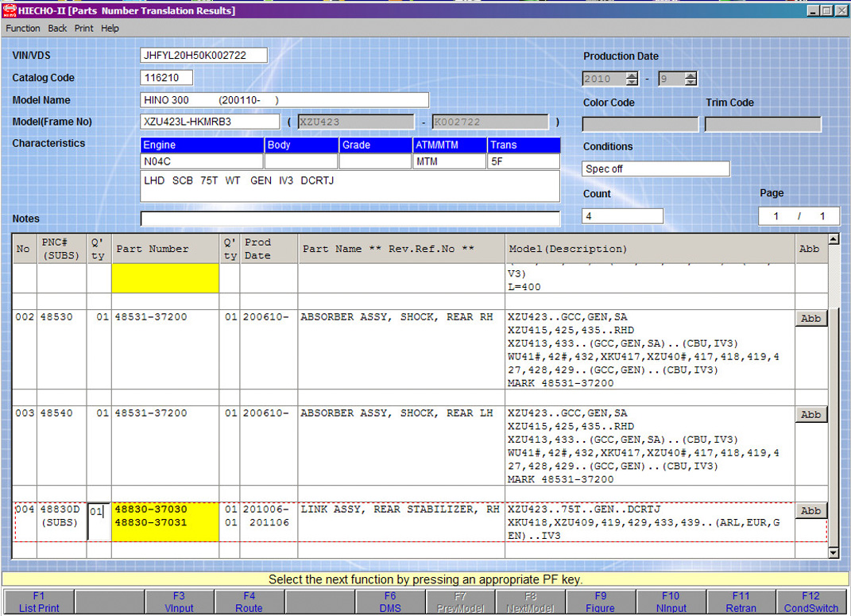Click the Back menu item
Screen dimensions: 851x616
click(57, 28)
